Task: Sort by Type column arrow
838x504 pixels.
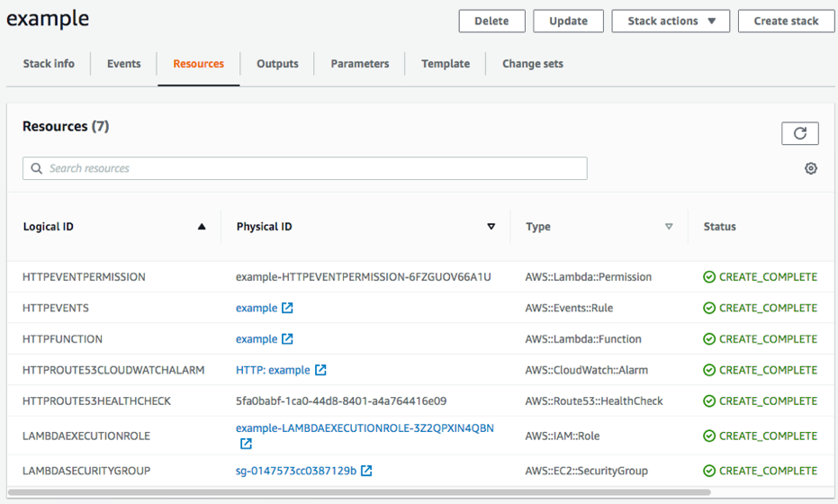Action: coord(669,227)
